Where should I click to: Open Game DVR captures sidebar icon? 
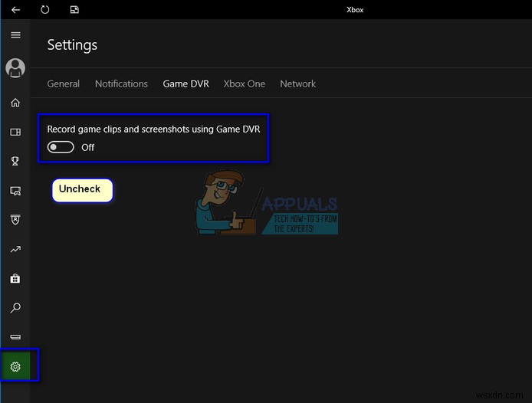tap(15, 191)
